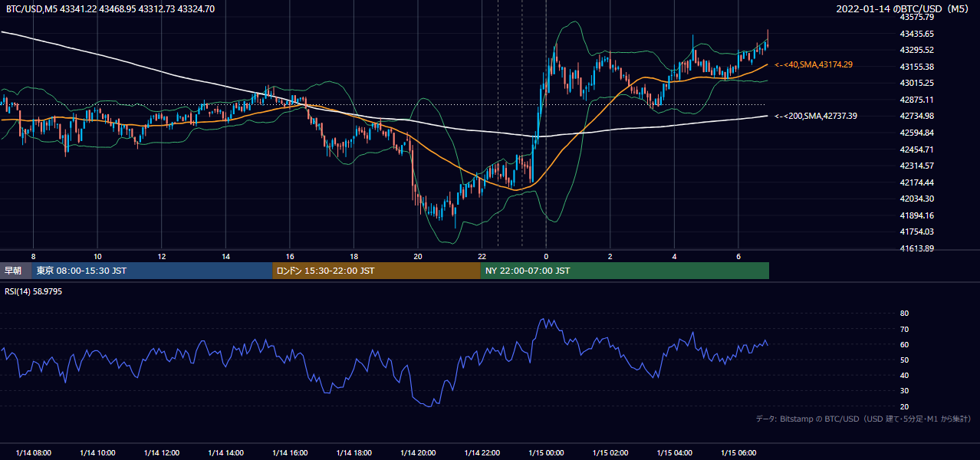Screen dimensions: 980x460
Task: Click the price axis value 41894.16
Action: tap(916, 215)
